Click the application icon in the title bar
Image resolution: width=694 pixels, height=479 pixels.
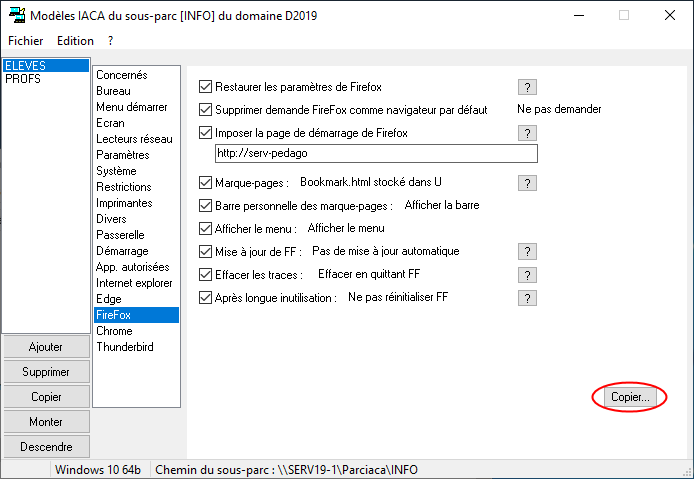coord(17,15)
